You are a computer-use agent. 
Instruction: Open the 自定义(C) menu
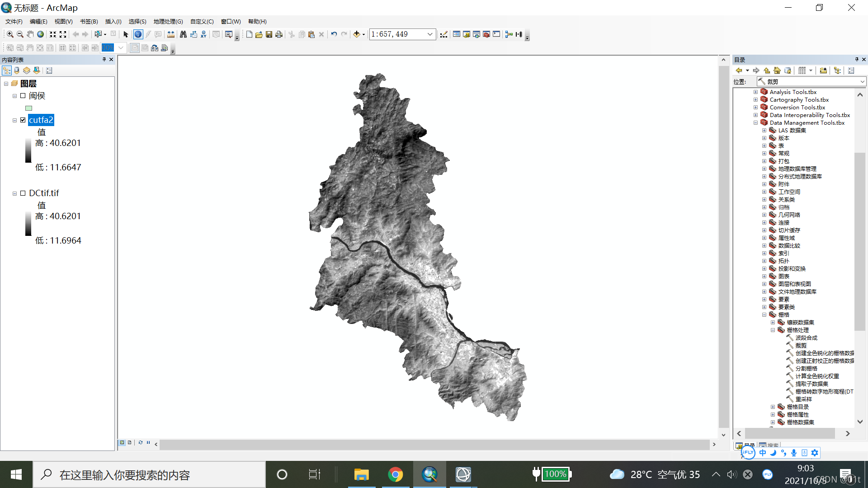202,22
